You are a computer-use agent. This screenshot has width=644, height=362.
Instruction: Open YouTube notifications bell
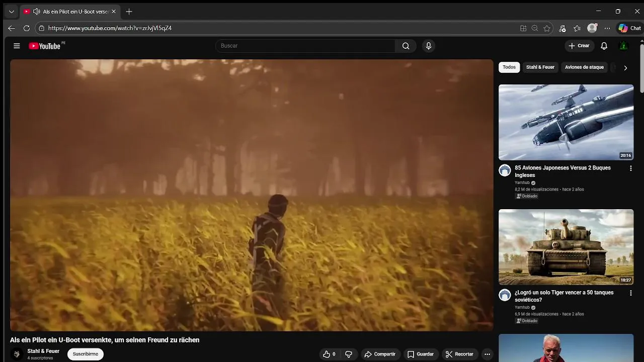604,46
